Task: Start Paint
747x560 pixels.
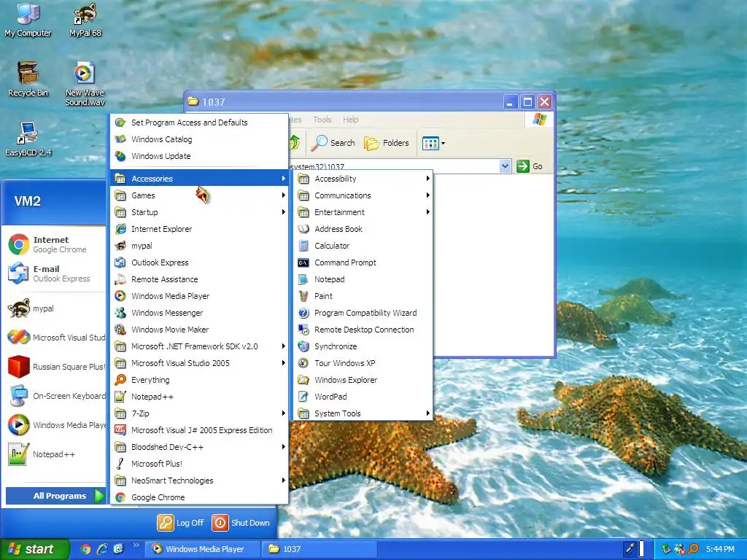Action: coord(363,296)
